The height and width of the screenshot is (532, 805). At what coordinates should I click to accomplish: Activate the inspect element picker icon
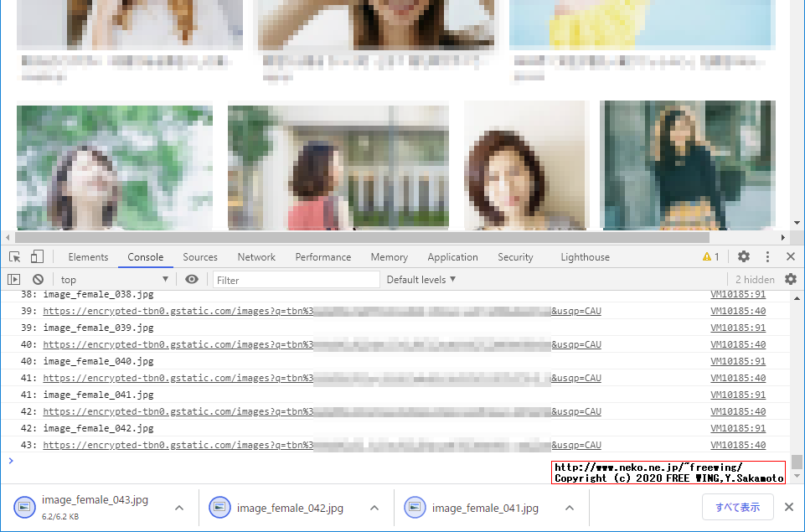coord(15,257)
